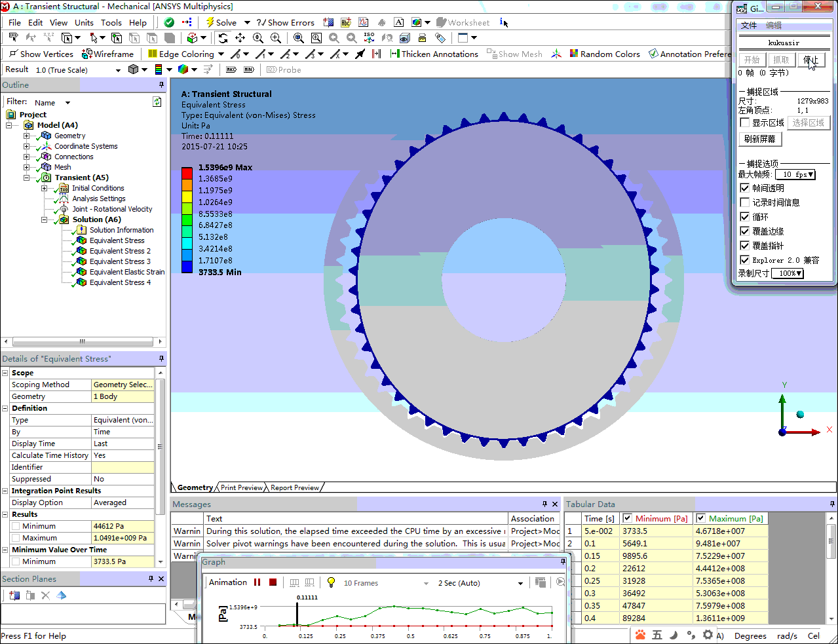Image resolution: width=838 pixels, height=644 pixels.
Task: Uncheck Maximum [Pa] column checkbox
Action: point(700,518)
